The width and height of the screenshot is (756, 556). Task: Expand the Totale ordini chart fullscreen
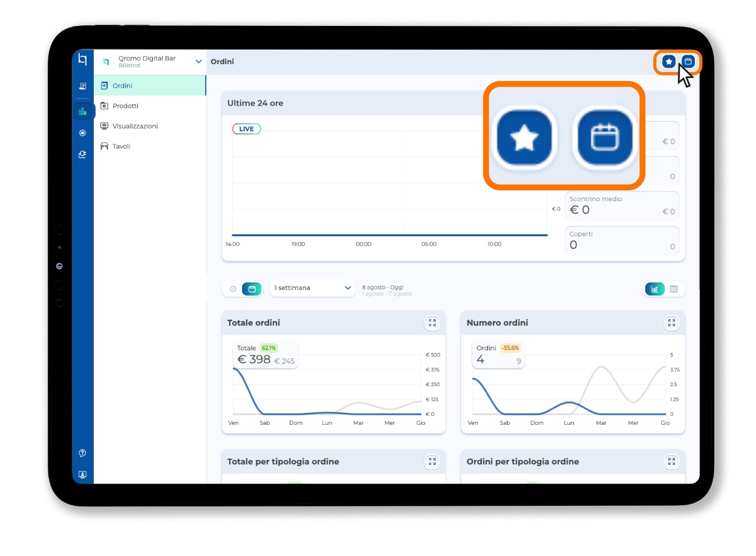432,323
